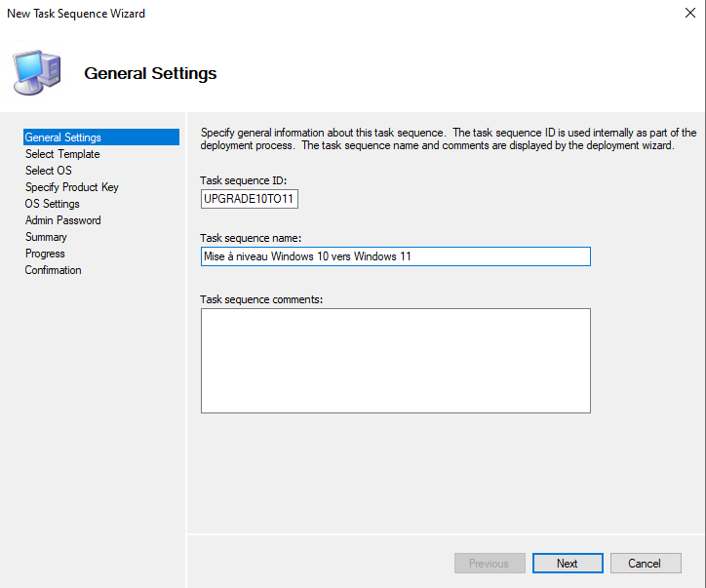The image size is (706, 588).
Task: Jump to Specify Product Key step
Action: coord(71,187)
